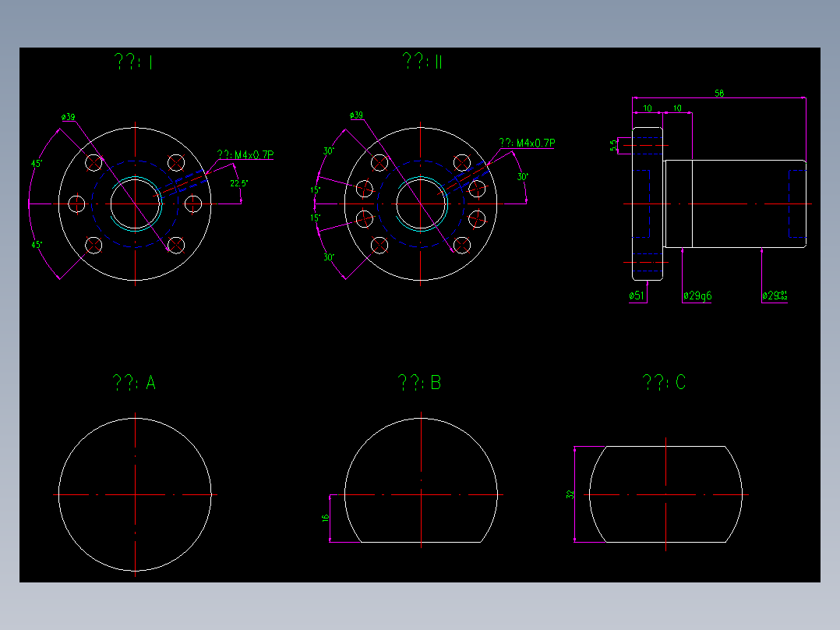Image resolution: width=840 pixels, height=630 pixels.
Task: Click the section label "??: B"
Action: click(x=420, y=382)
